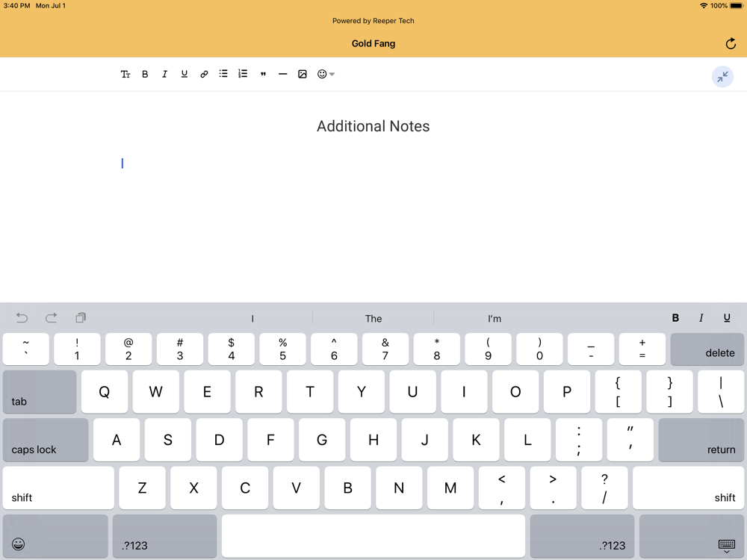Tap the battery status icon
The height and width of the screenshot is (560, 747).
click(x=737, y=6)
